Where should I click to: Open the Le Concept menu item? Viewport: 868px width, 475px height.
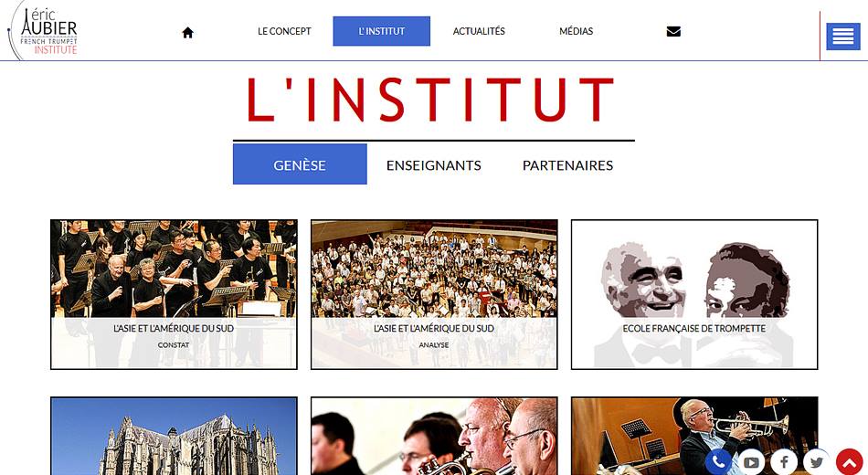pyautogui.click(x=284, y=32)
